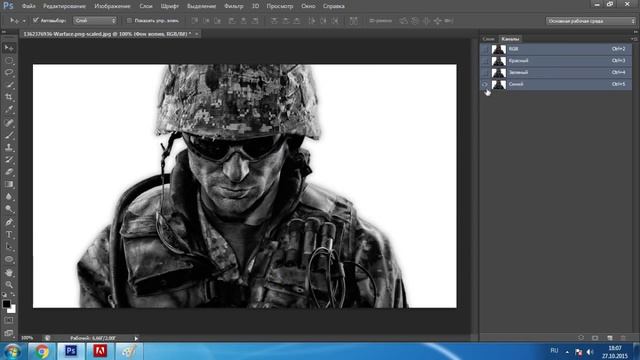Toggle Quick Mask mode icon

point(9,320)
